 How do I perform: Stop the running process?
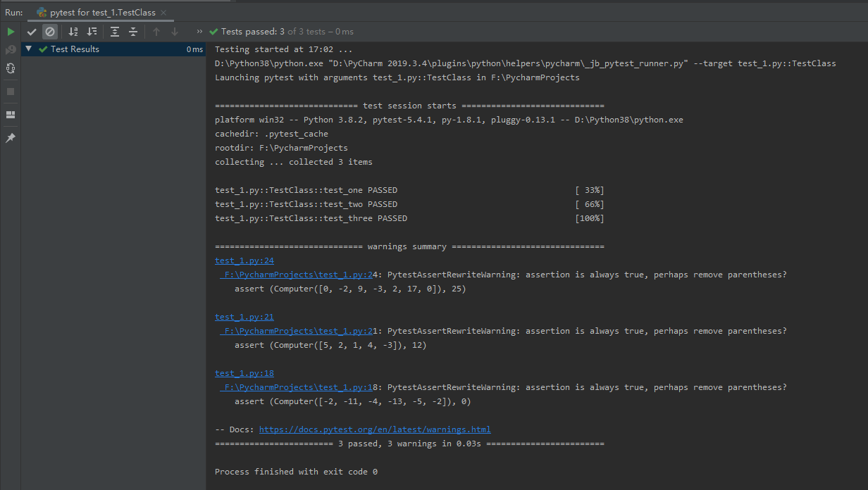click(11, 92)
